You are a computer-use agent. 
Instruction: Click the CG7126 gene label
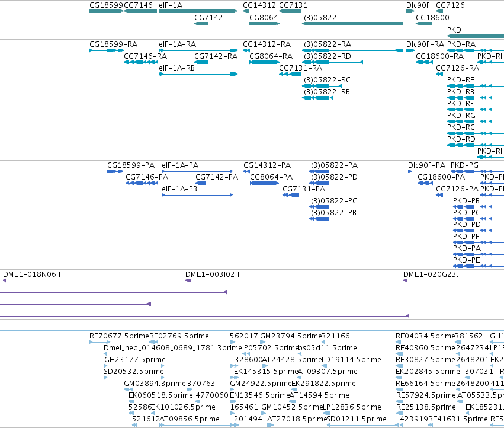(x=450, y=5)
